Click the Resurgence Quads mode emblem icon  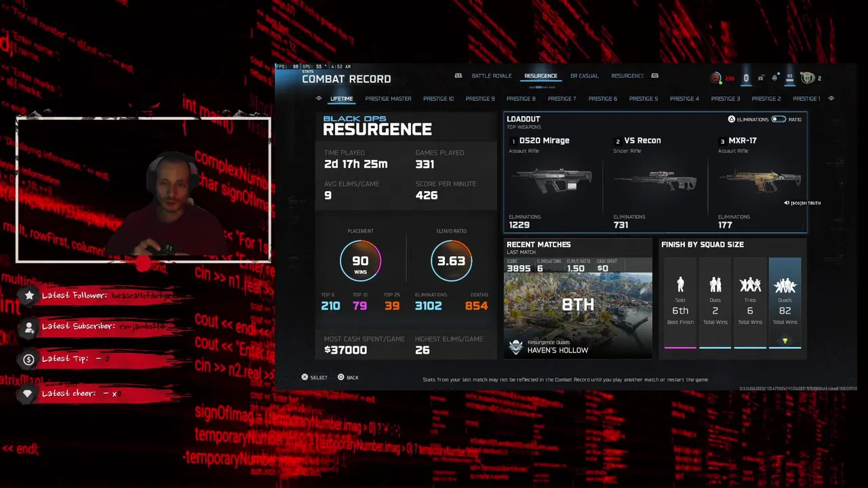(516, 347)
